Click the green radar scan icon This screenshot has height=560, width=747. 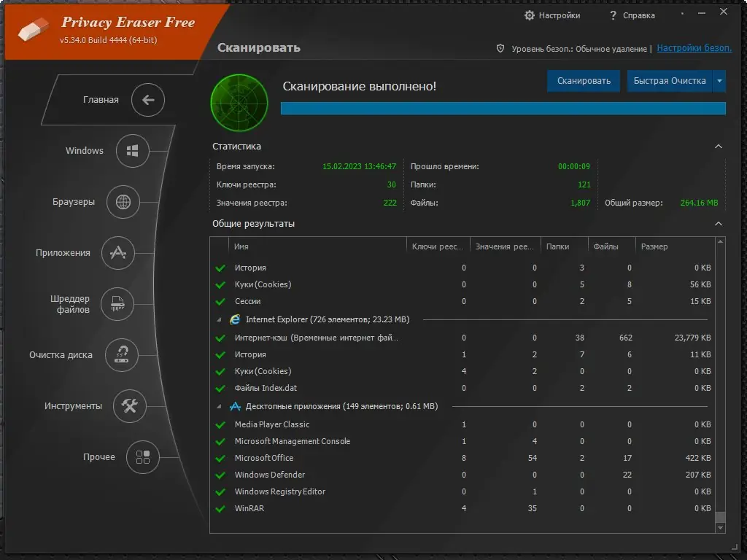[239, 102]
